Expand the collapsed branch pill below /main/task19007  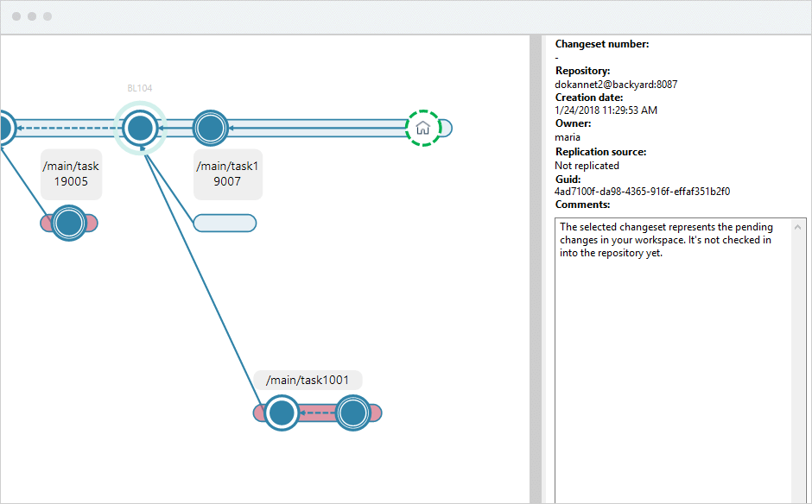pyautogui.click(x=225, y=223)
